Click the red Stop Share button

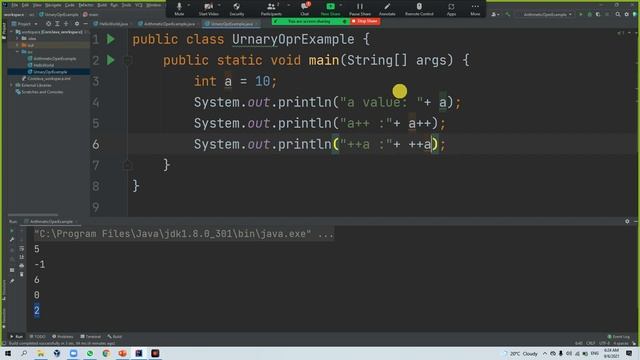tap(365, 21)
